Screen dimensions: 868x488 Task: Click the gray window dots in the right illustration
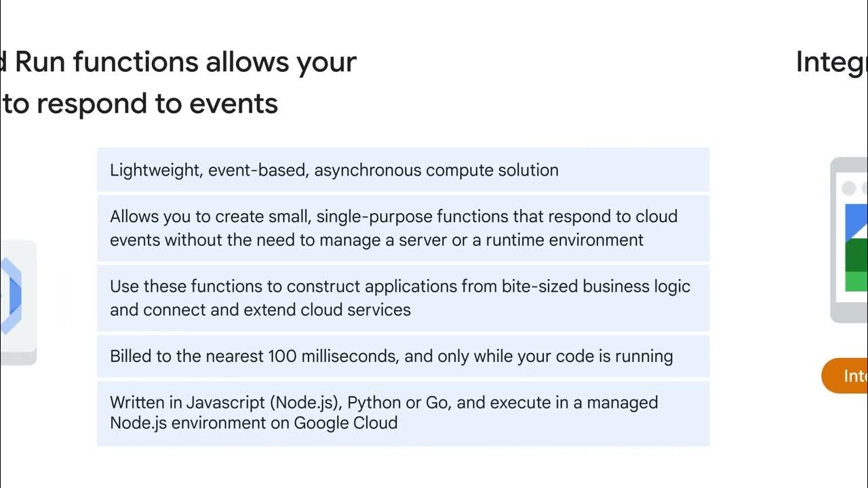click(x=854, y=188)
